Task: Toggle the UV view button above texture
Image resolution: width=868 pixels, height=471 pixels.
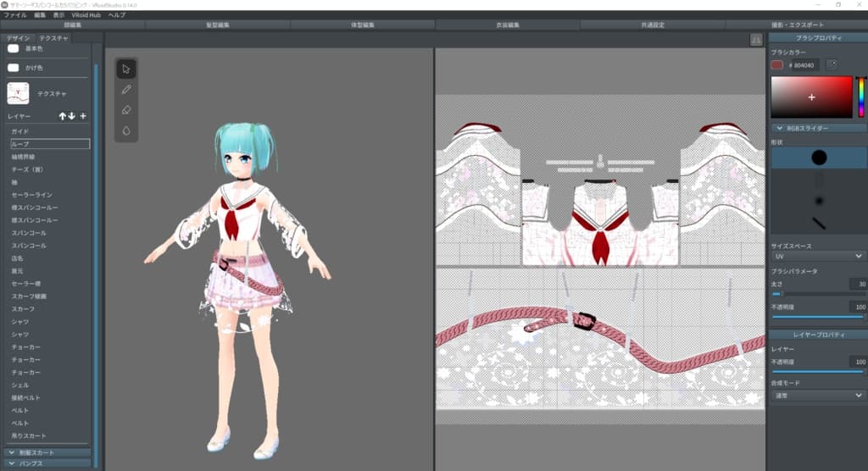Action: [756, 40]
